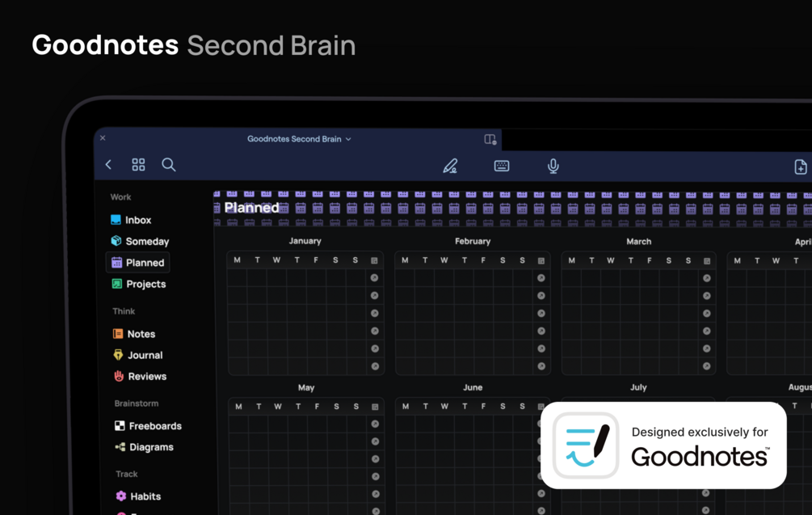Click February's small calendar icon beside weekdays

click(541, 260)
